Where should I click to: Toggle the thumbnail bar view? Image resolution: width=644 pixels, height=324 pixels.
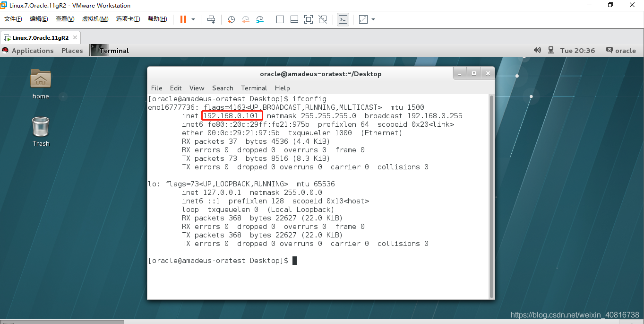click(294, 19)
